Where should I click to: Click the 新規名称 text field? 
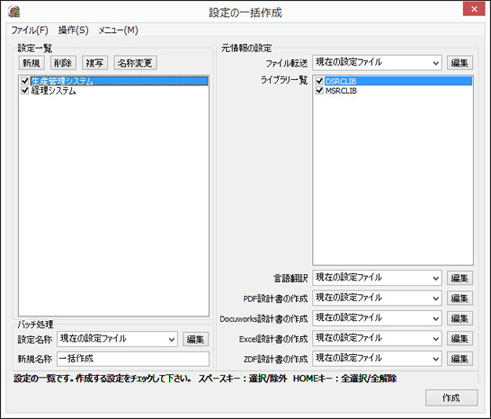(133, 359)
